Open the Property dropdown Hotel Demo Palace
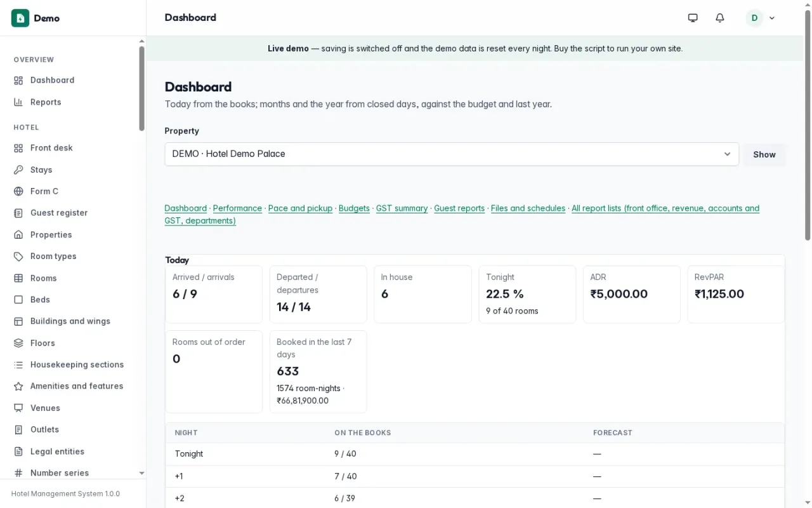This screenshot has height=508, width=812. coord(452,154)
